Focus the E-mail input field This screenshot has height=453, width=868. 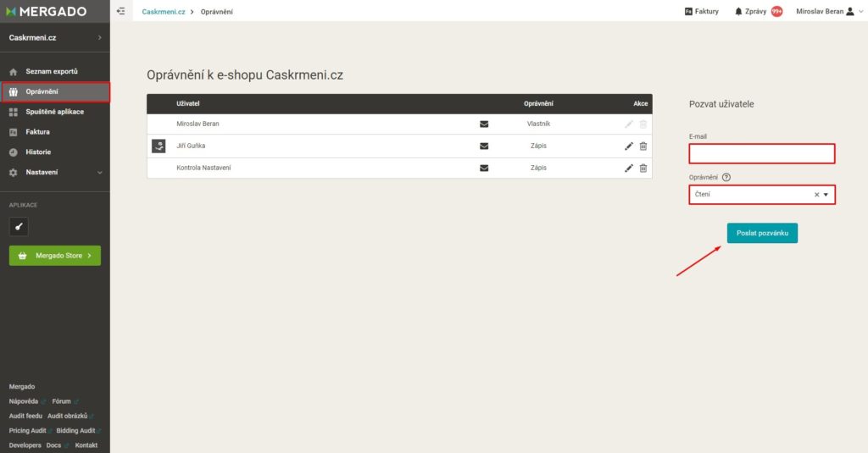pos(762,154)
